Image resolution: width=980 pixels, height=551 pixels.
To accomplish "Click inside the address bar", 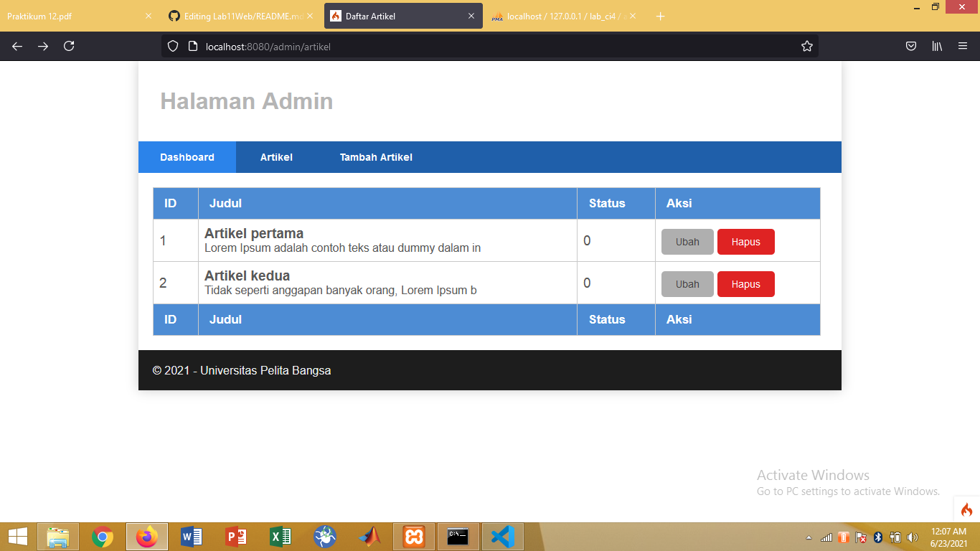I will click(x=430, y=46).
